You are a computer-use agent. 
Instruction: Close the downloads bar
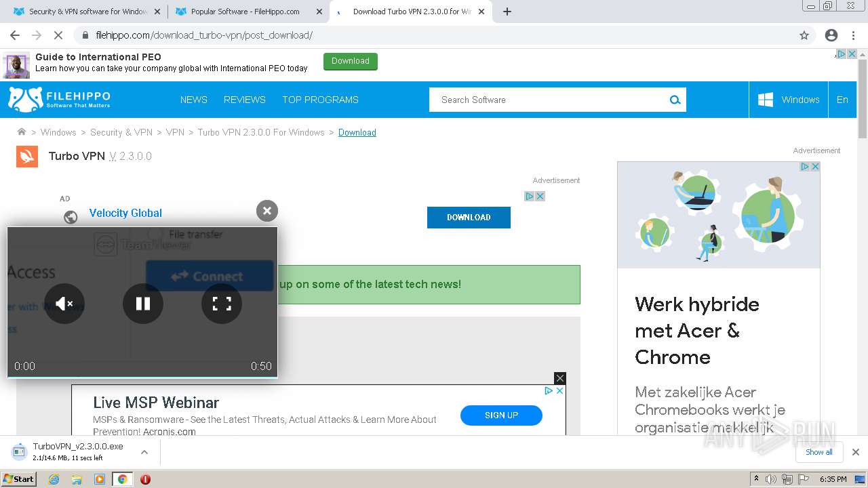856,452
